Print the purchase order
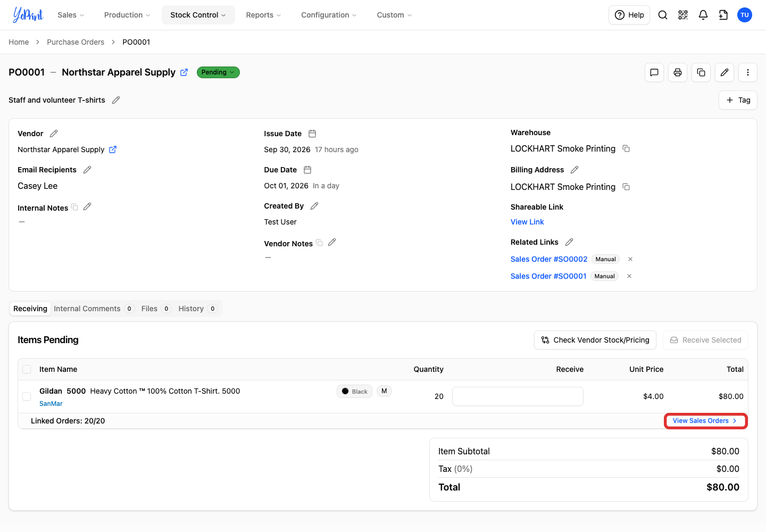 pyautogui.click(x=678, y=72)
